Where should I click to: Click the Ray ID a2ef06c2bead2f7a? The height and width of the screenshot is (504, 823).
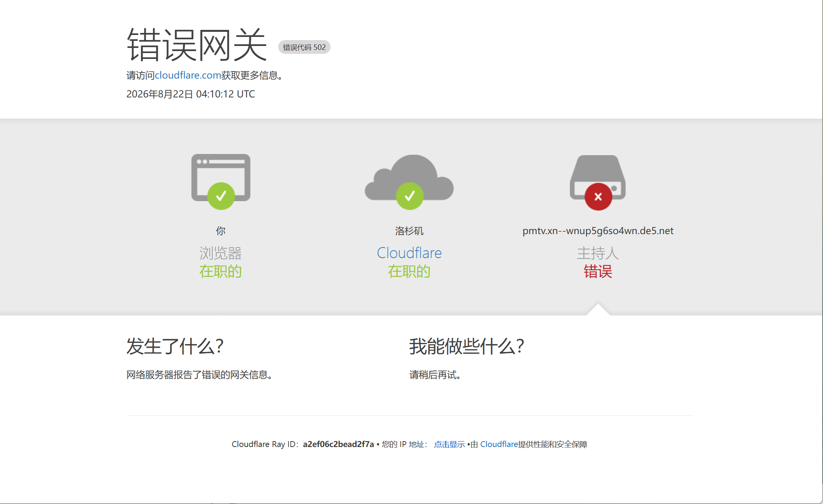[x=338, y=444]
